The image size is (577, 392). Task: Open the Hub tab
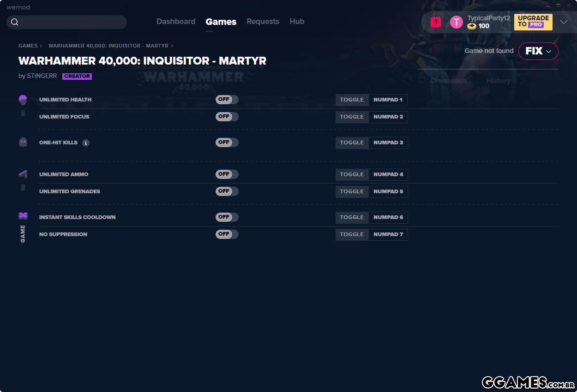pyautogui.click(x=297, y=22)
